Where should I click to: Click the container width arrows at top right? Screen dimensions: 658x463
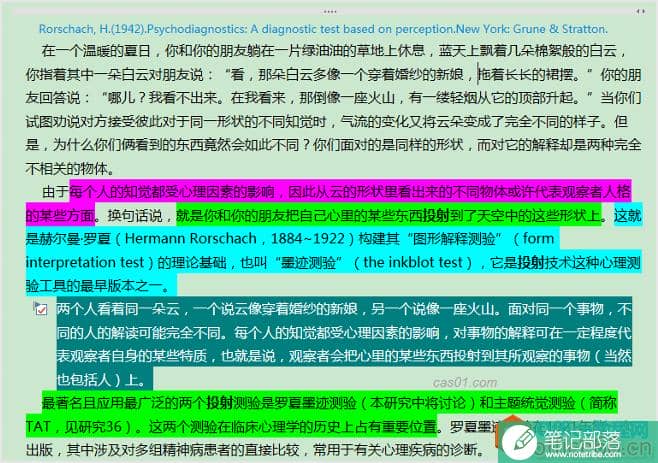pos(640,12)
